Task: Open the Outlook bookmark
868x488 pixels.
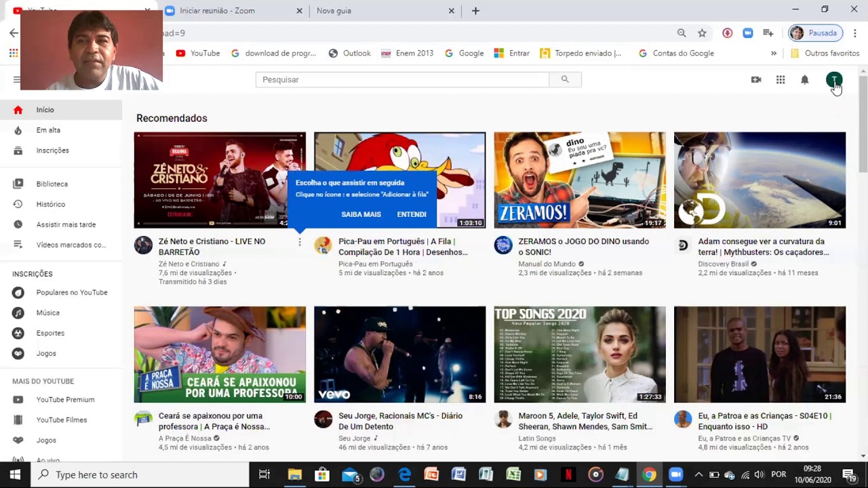Action: 350,53
